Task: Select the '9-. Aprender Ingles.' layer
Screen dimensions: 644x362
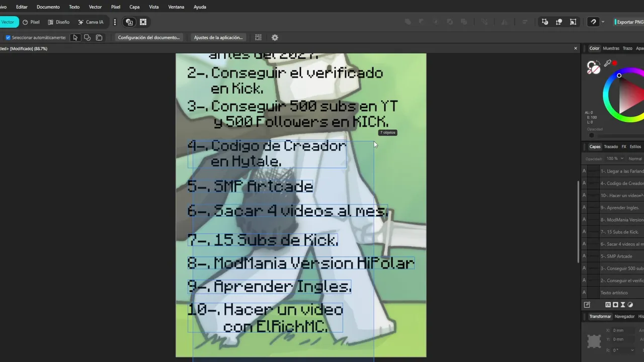Action: [613, 208]
